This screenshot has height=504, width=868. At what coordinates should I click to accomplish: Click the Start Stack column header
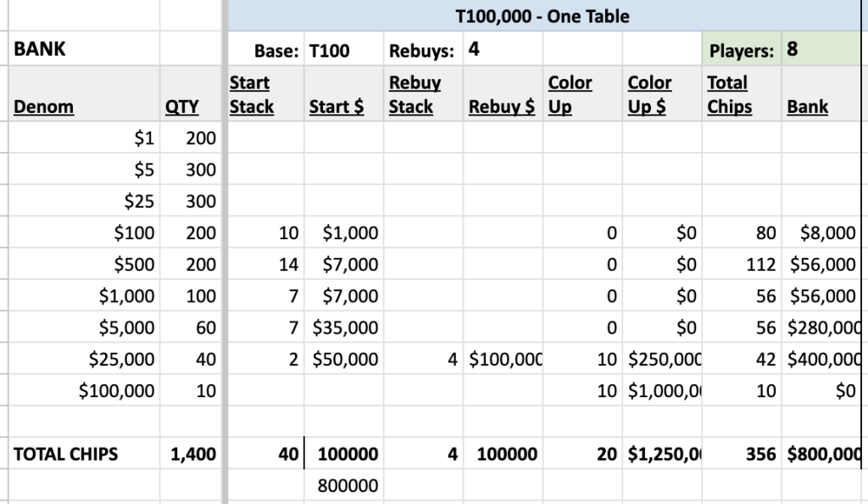[x=265, y=93]
